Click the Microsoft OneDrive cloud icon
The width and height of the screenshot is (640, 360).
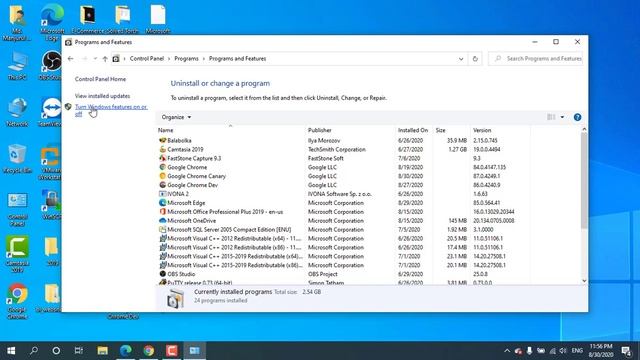tap(162, 220)
